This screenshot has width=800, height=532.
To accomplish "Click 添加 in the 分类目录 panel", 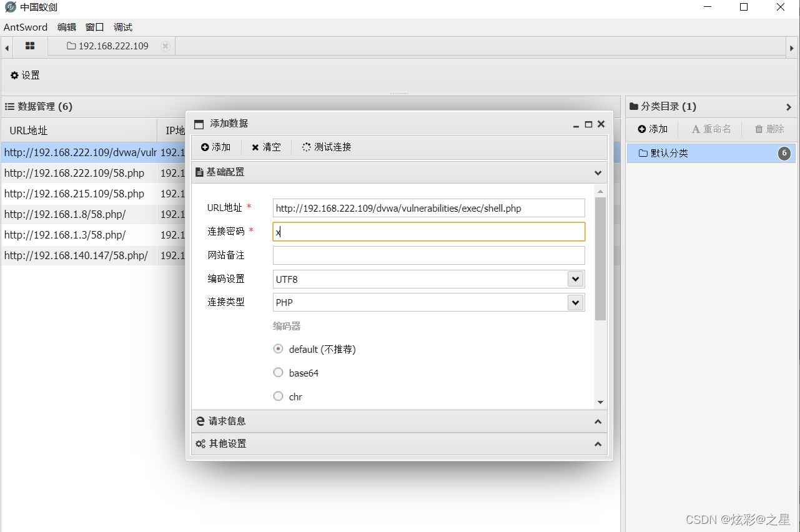I will tap(653, 129).
